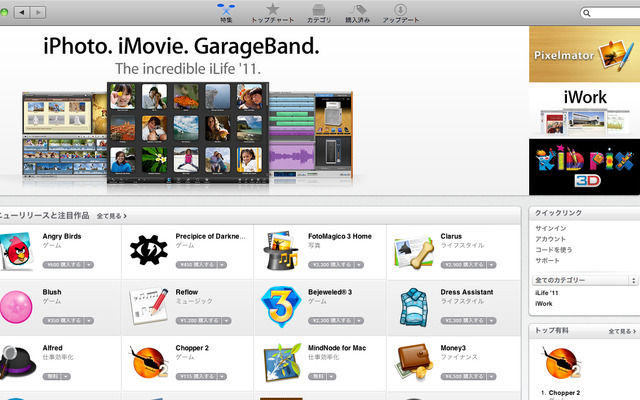Buy Clarus with its price button

[464, 265]
